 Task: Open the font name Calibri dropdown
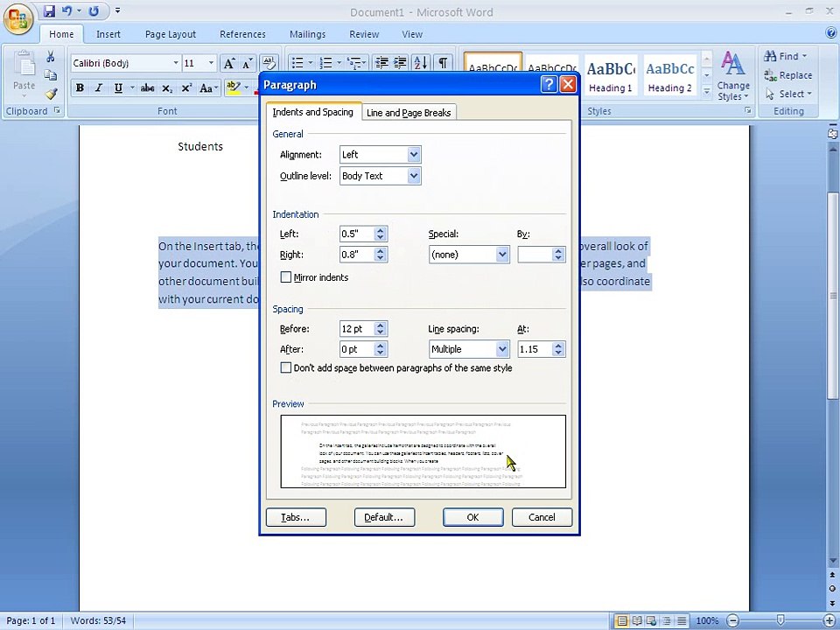coord(175,63)
